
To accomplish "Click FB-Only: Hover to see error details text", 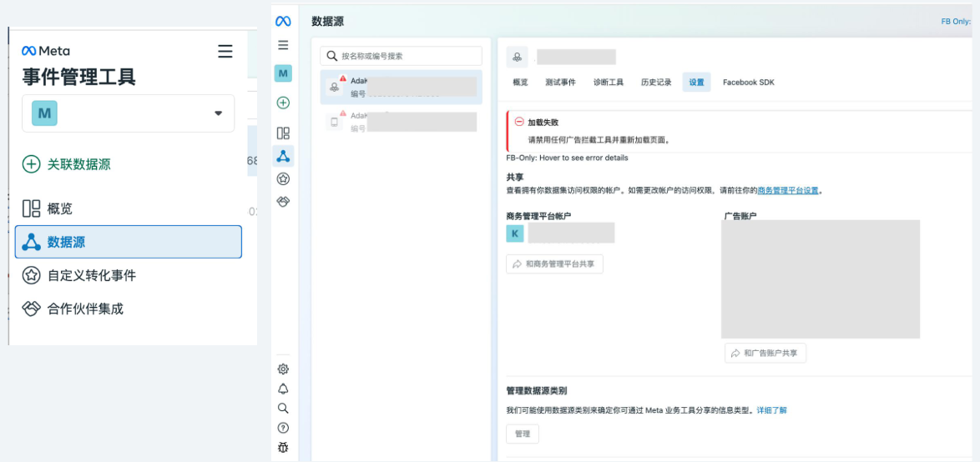I will click(567, 158).
